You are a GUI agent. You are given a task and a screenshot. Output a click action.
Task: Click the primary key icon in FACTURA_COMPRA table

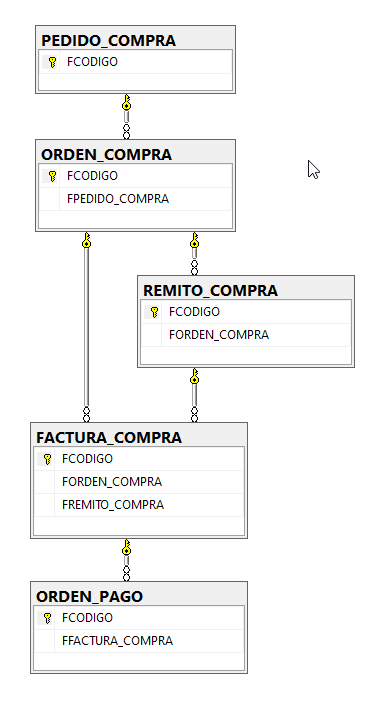[47, 459]
